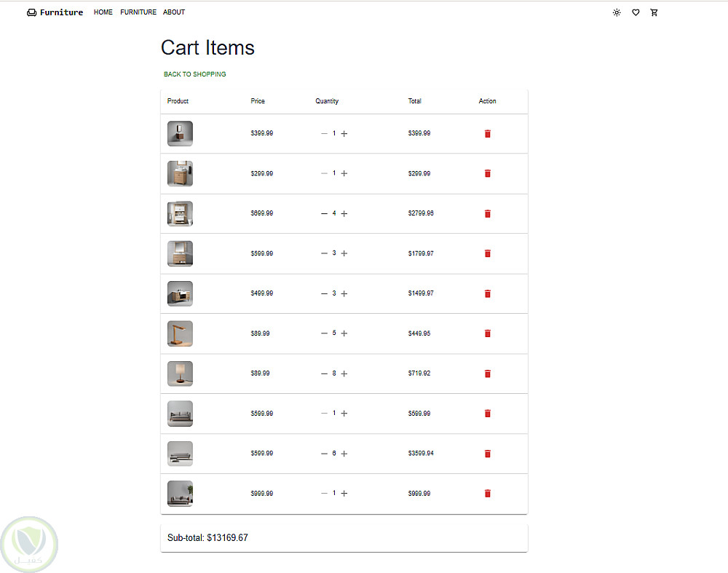Open the shopping cart icon
The height and width of the screenshot is (573, 728).
pyautogui.click(x=654, y=12)
